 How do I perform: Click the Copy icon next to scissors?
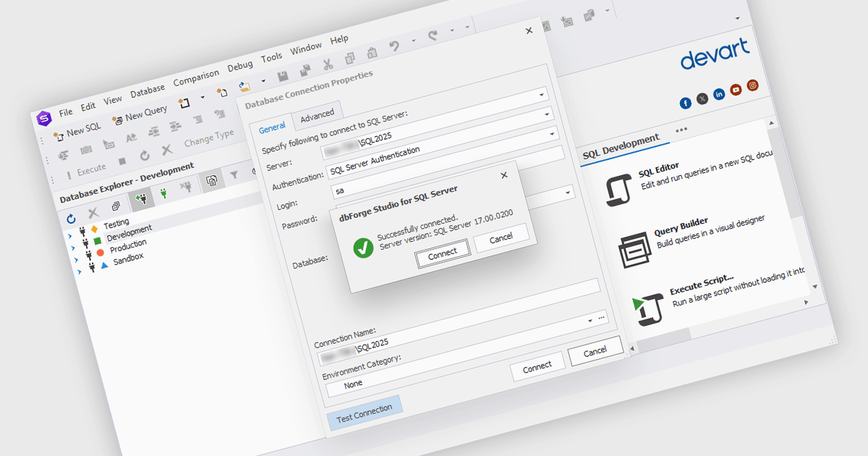click(349, 58)
